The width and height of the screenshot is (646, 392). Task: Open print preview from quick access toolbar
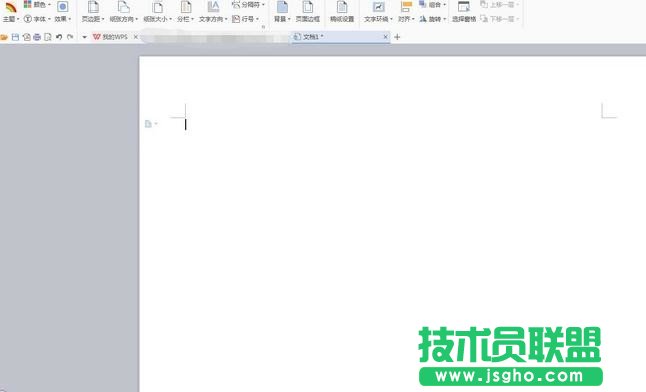(48, 37)
